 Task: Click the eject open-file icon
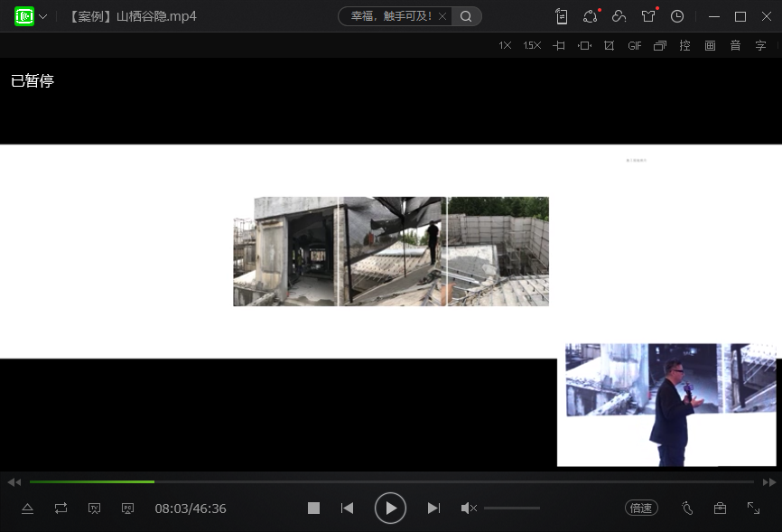click(x=27, y=509)
